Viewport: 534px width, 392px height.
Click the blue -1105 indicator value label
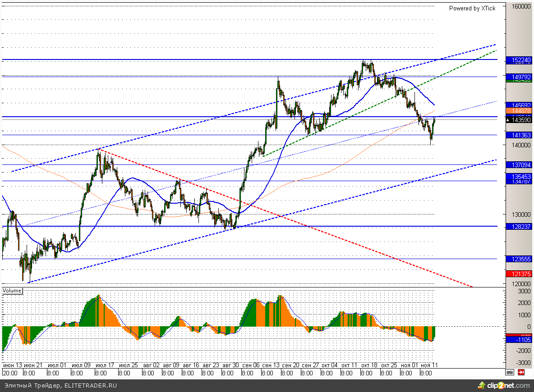(519, 340)
